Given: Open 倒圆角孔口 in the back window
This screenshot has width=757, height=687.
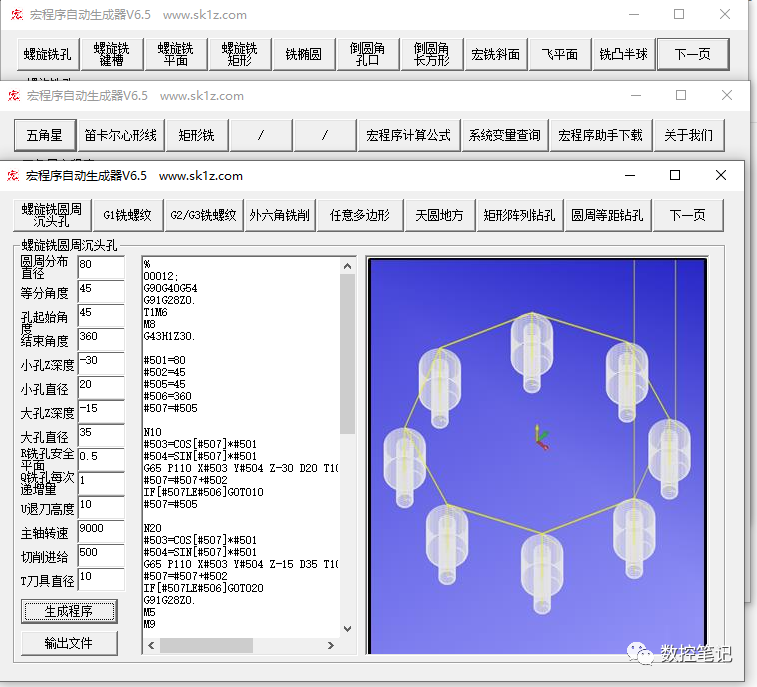Looking at the screenshot, I should pos(368,55).
